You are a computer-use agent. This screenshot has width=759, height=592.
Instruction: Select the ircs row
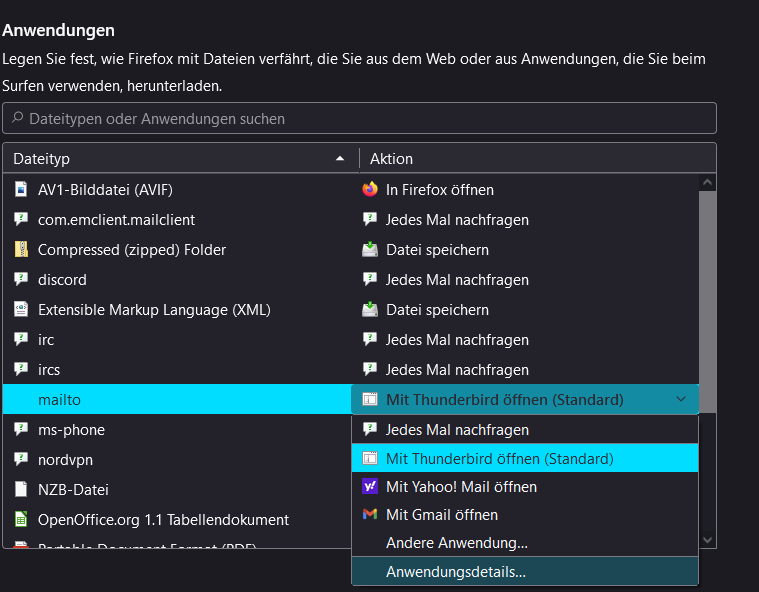click(351, 369)
